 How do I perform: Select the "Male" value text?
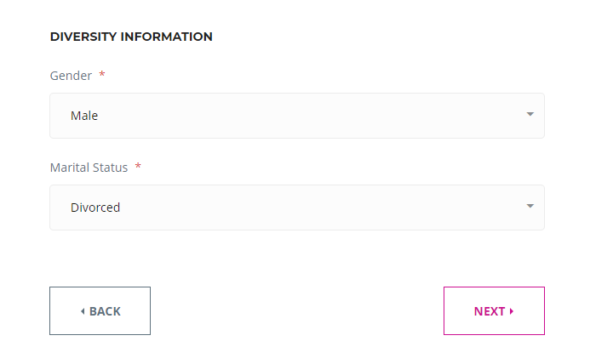click(84, 116)
